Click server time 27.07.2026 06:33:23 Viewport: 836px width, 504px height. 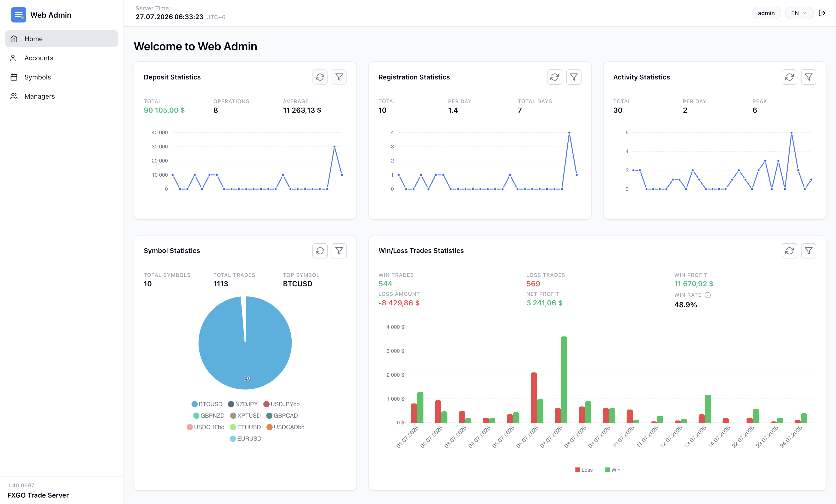(169, 17)
